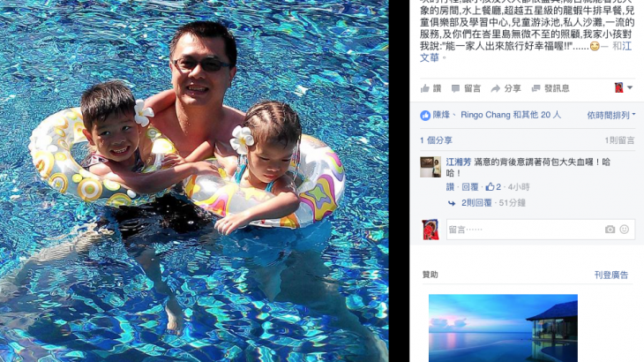644x362 pixels.
Task: Click the 江湘芳 commenter name
Action: click(x=459, y=162)
